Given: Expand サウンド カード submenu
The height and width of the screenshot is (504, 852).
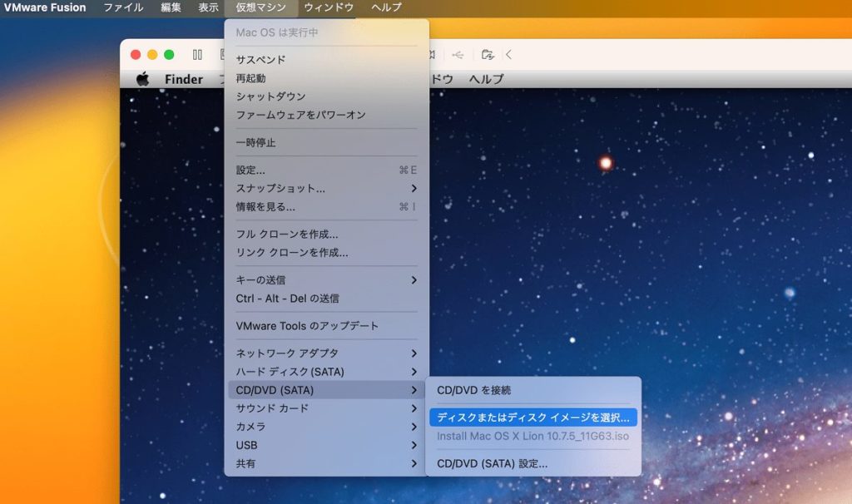Looking at the screenshot, I should coord(326,408).
